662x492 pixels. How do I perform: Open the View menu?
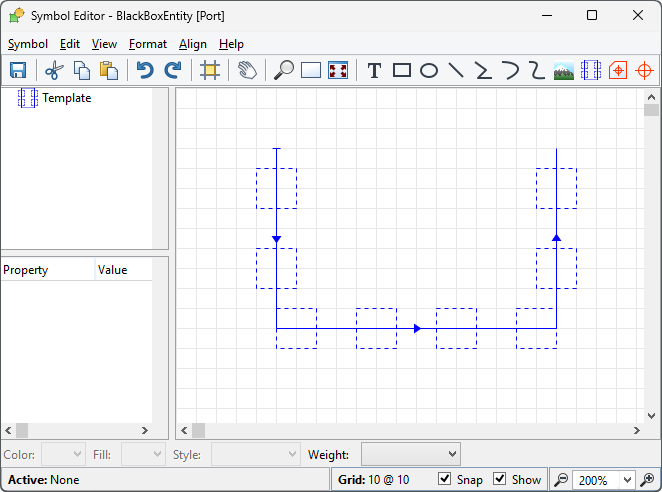[104, 44]
